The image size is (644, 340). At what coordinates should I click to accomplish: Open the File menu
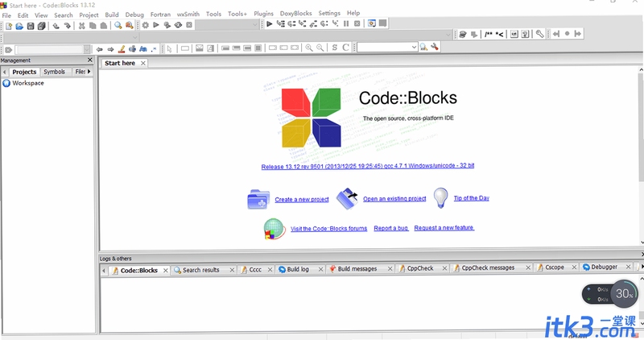[6, 15]
